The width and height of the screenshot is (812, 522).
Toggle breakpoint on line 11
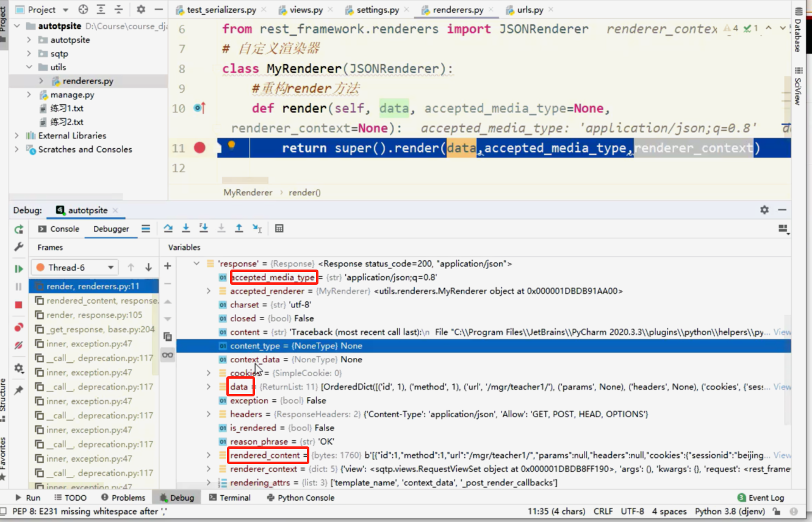(x=199, y=148)
